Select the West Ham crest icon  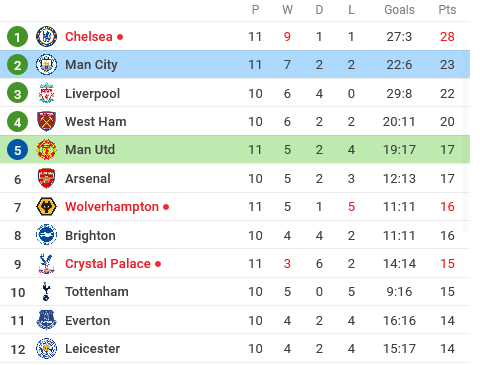tap(46, 121)
